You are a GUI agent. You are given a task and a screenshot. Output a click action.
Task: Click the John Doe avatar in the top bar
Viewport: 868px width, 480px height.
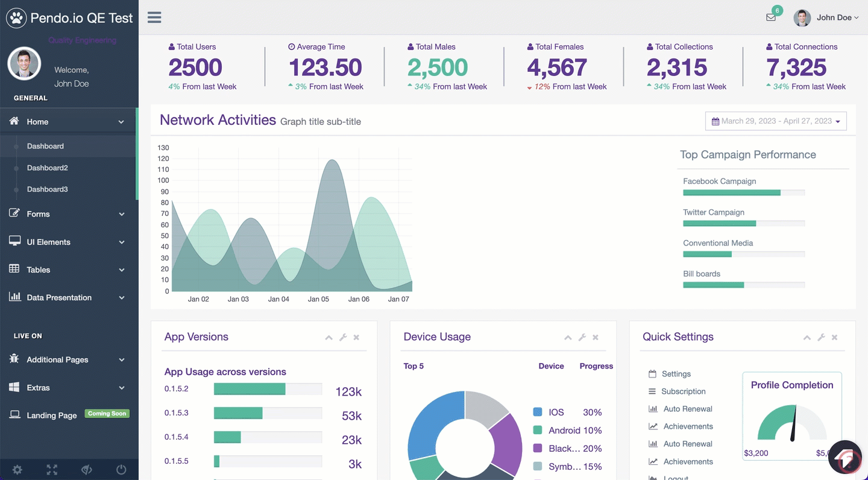tap(802, 17)
